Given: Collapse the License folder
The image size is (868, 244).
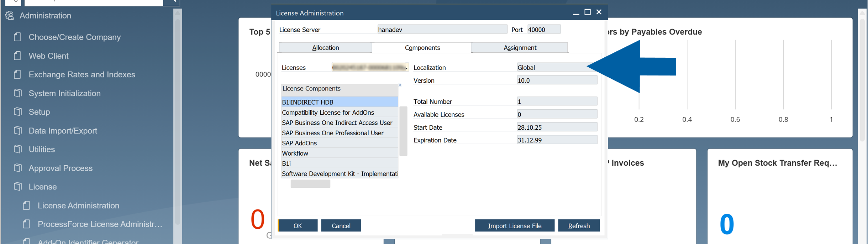Looking at the screenshot, I should click(42, 187).
